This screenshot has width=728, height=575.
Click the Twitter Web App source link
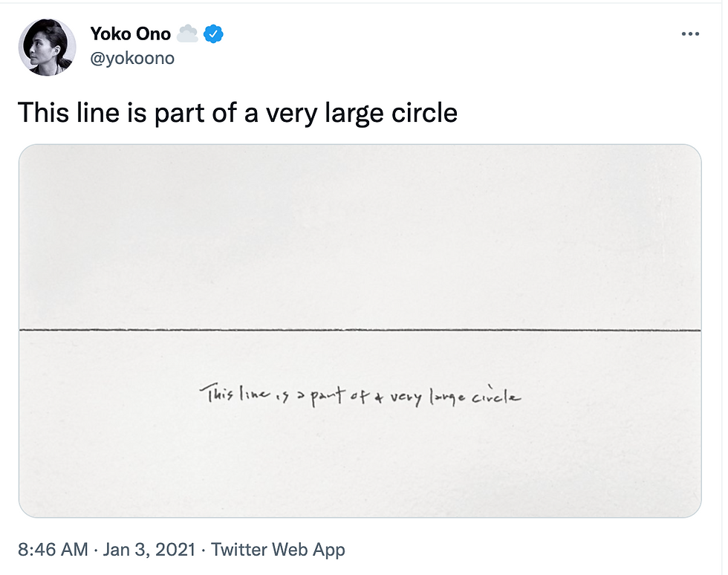point(278,550)
